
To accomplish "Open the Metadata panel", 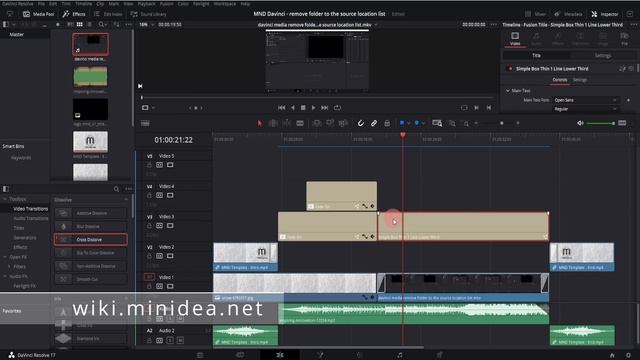I will click(x=568, y=14).
